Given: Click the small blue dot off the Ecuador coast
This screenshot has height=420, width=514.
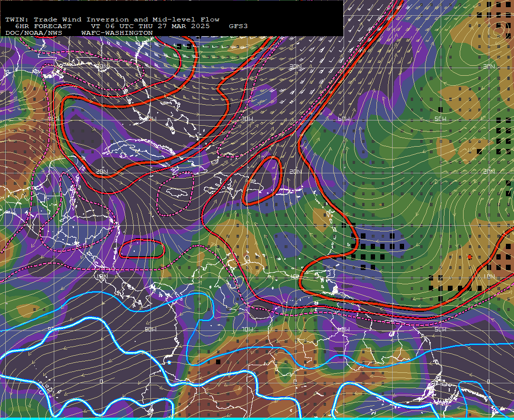Looking at the screenshot, I should coord(169,362).
